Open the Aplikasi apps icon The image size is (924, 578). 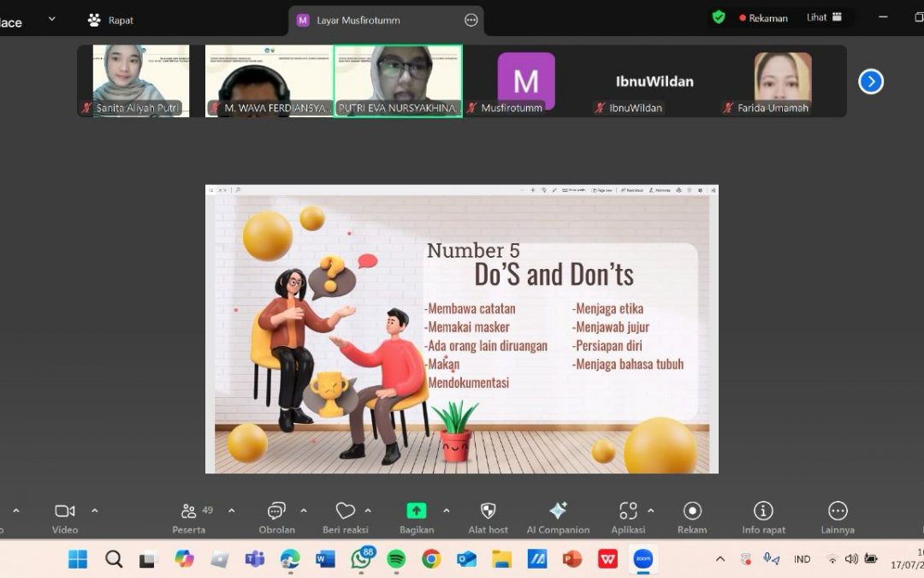click(628, 512)
